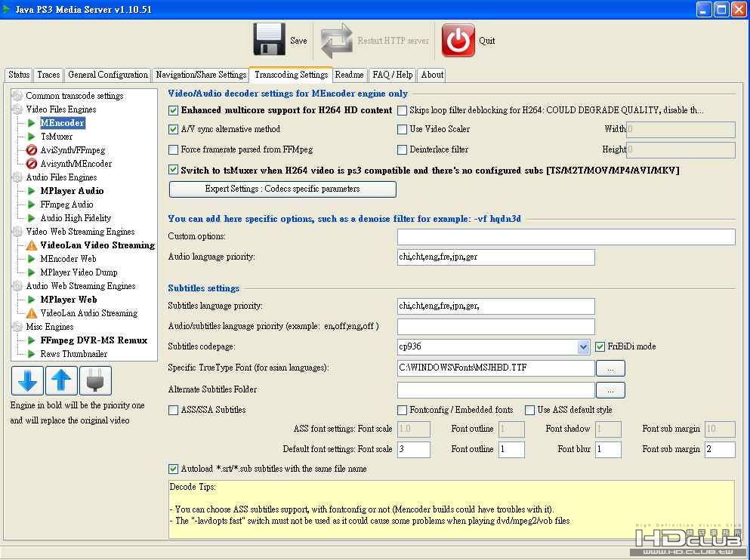The height and width of the screenshot is (560, 750).
Task: Toggle Autoload *.srt/*.sub subtitles checkbox
Action: tap(173, 469)
